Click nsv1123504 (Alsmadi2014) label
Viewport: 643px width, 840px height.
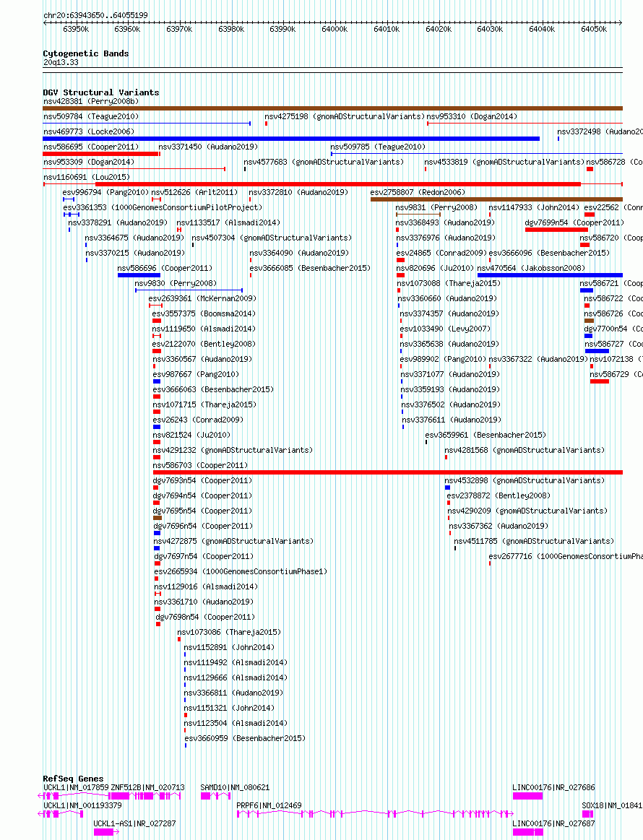[236, 723]
